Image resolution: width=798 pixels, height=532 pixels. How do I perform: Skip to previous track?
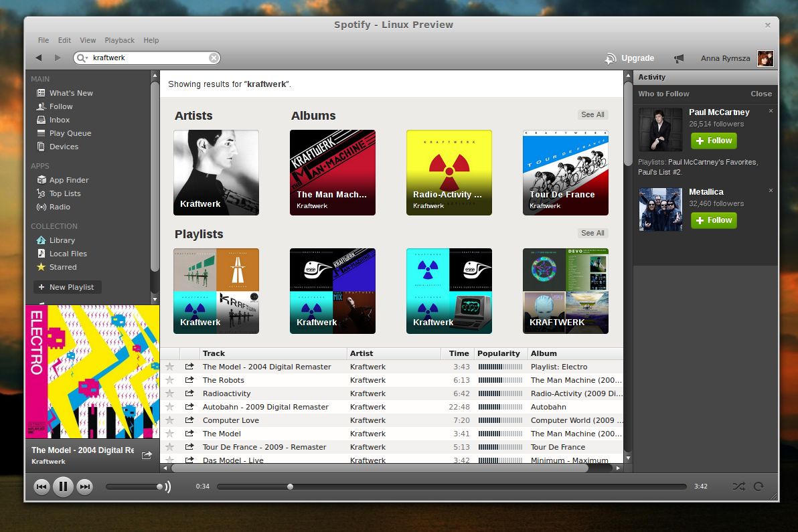[x=42, y=486]
